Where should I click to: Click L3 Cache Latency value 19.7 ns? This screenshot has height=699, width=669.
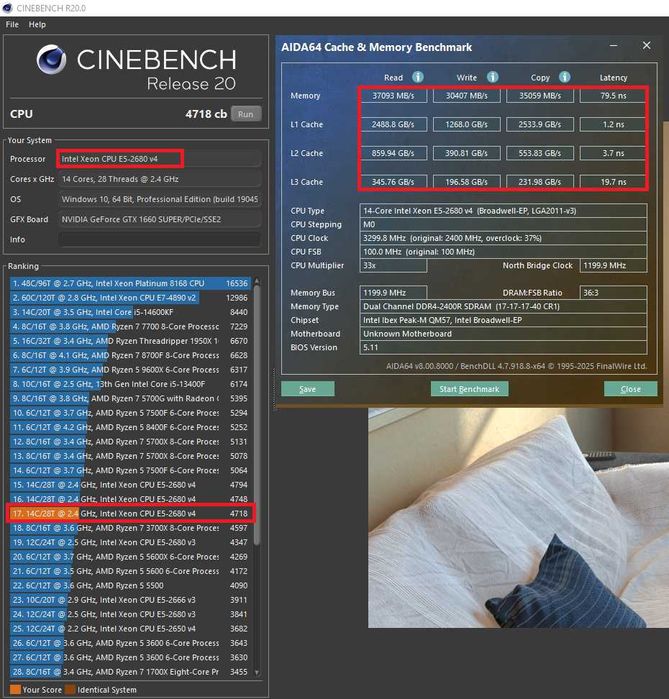[613, 182]
